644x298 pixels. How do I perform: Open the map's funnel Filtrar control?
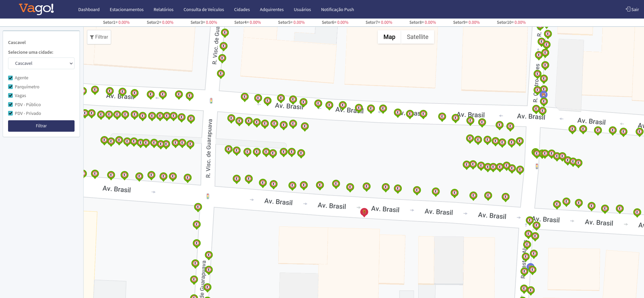99,37
